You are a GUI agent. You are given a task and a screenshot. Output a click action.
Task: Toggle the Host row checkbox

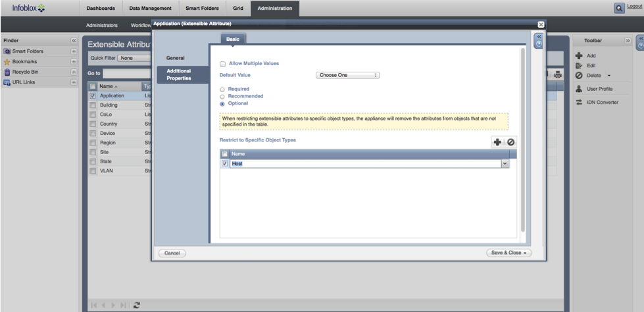(225, 164)
